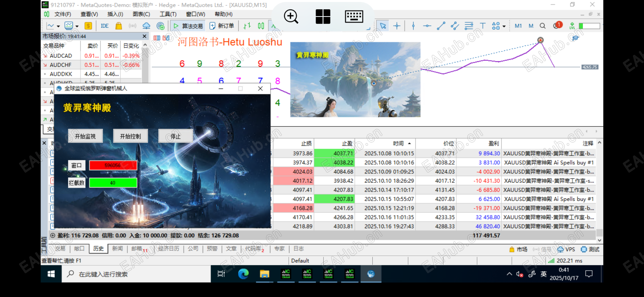Open the IDE MetaEditor

point(105,26)
